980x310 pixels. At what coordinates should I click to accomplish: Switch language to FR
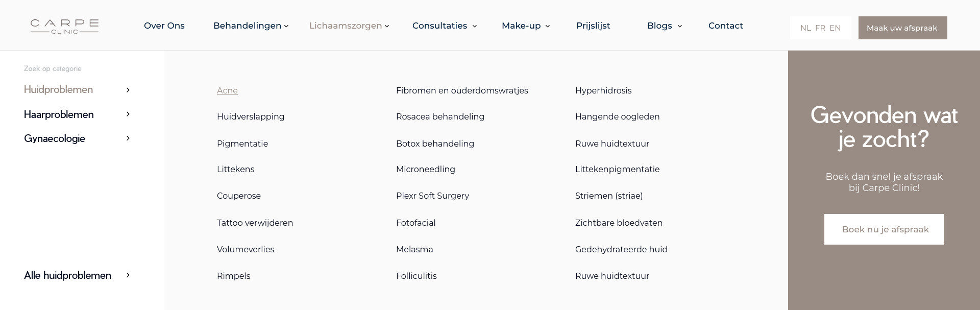tap(820, 28)
